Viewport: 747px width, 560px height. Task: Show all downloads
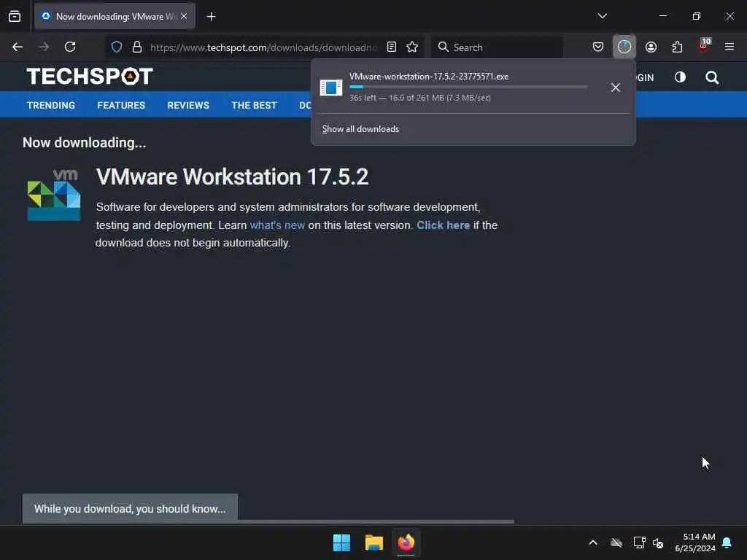(360, 129)
